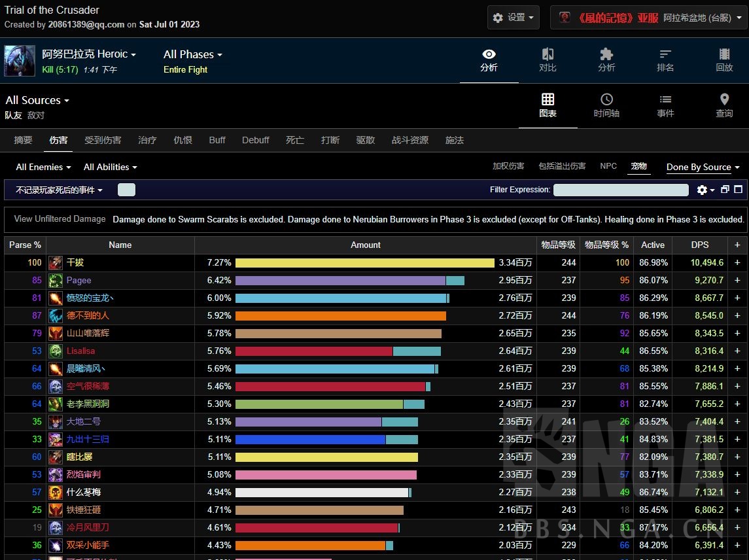Open the eye-icon 分析 view
Image resolution: width=749 pixels, height=560 pixels.
489,60
